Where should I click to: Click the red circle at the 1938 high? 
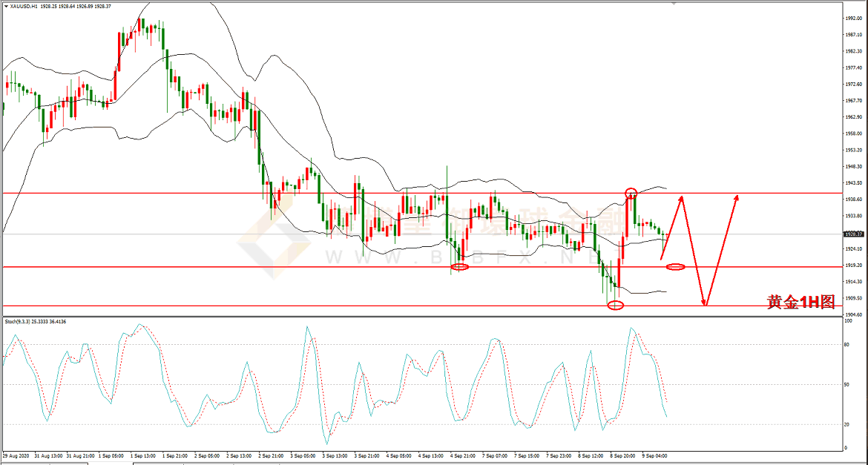tap(631, 194)
